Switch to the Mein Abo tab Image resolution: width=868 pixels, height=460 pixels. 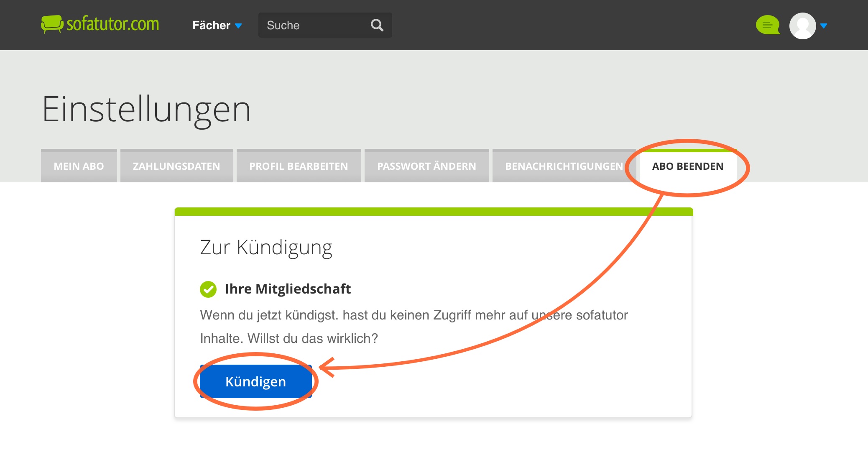tap(79, 166)
